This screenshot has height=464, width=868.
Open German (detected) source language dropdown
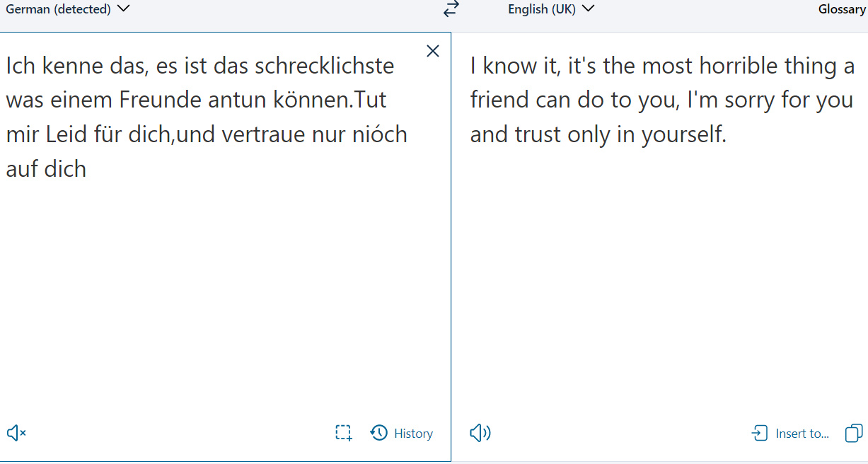[x=68, y=9]
